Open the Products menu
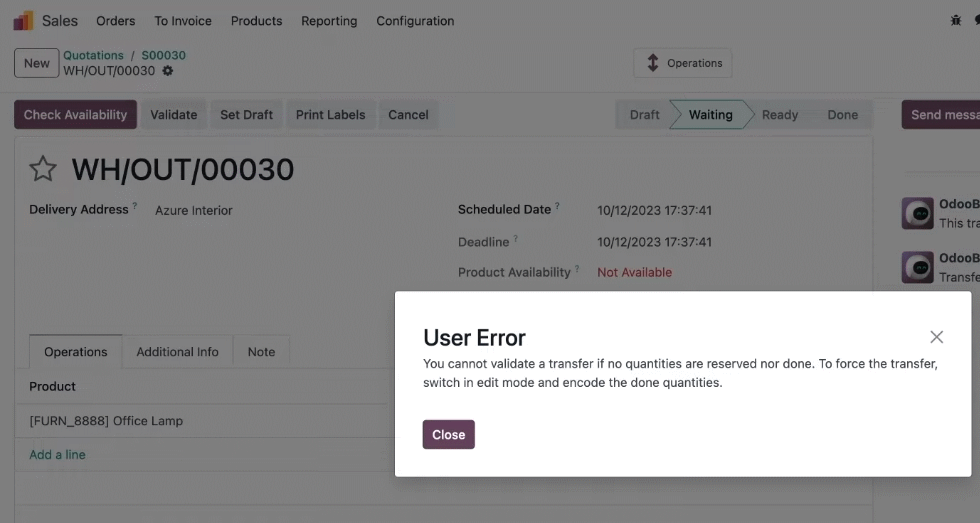This screenshot has width=980, height=523. (256, 21)
